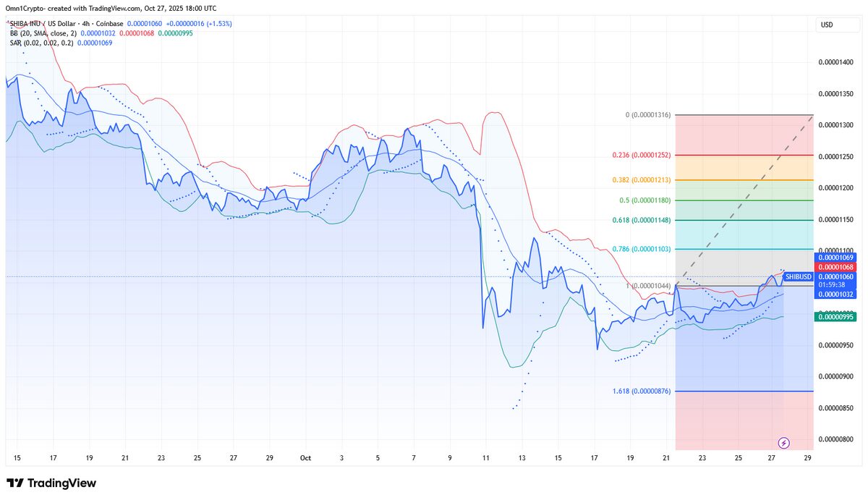Image resolution: width=868 pixels, height=500 pixels.
Task: Click the TradingView logo at bottom left
Action: 51,483
